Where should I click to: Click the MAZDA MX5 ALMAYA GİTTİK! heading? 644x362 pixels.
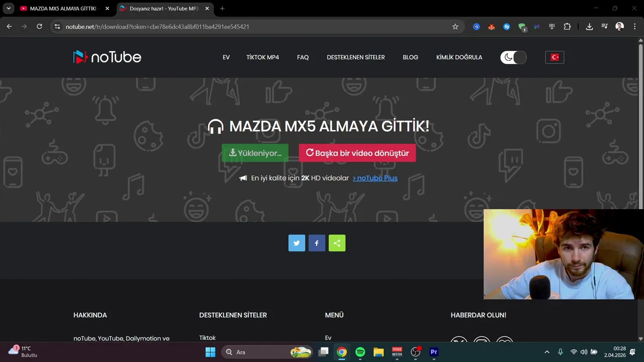329,126
